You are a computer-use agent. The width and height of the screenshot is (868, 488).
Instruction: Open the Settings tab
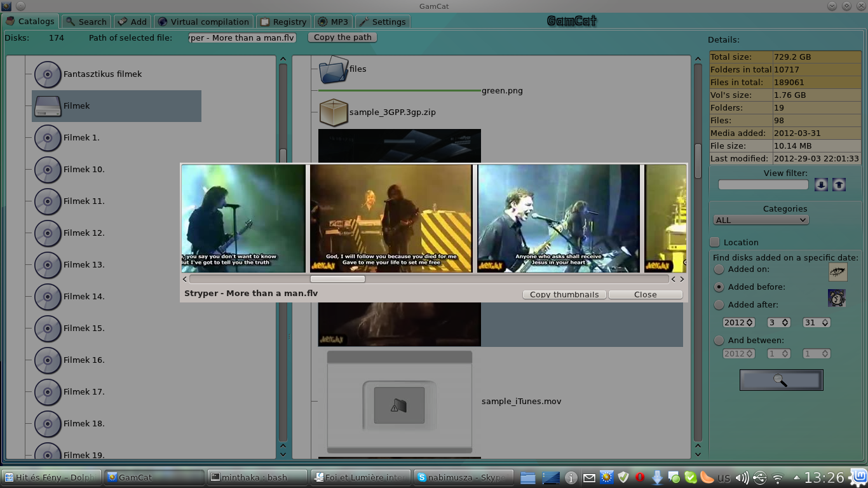tap(383, 22)
